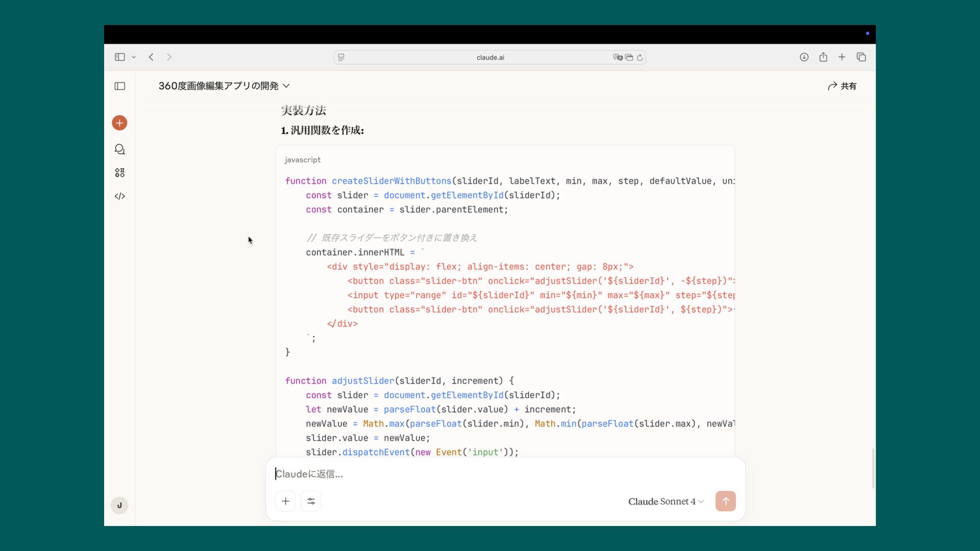Screen dimensions: 980x551
Task: Show the Safari tab overview
Action: [861, 57]
